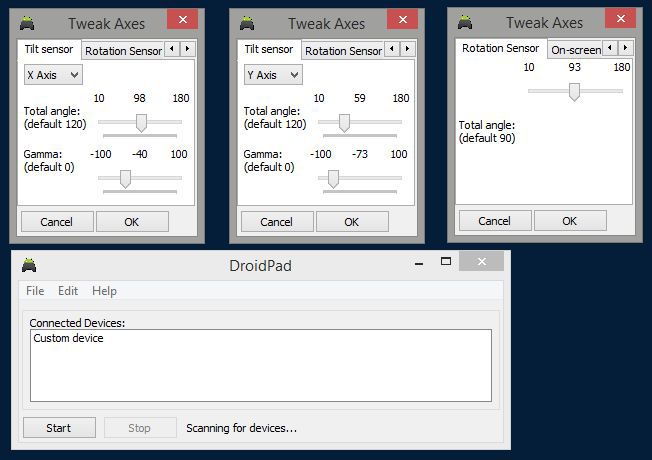This screenshot has width=652, height=460.
Task: Click Y Axis Total angle slider thumb at 59
Action: (344, 123)
